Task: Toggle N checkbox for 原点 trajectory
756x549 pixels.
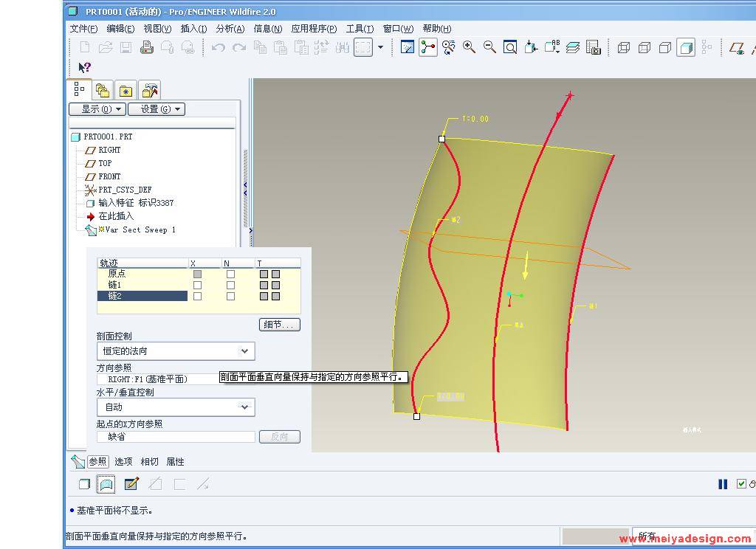Action: pos(230,274)
